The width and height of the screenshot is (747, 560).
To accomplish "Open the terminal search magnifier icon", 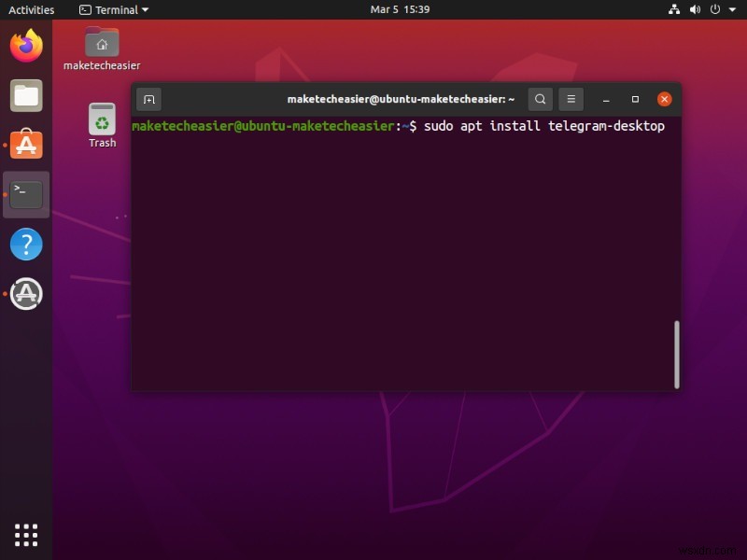I will coord(540,99).
